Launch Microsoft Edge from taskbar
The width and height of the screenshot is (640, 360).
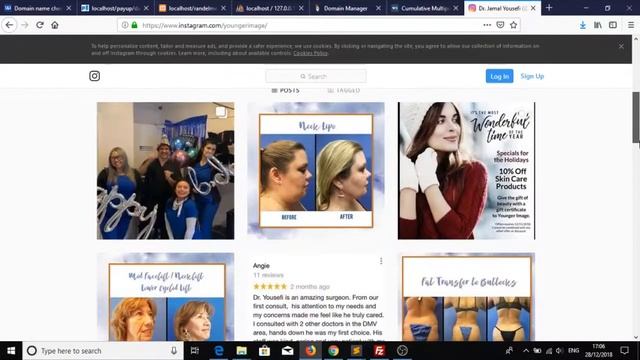click(x=219, y=351)
